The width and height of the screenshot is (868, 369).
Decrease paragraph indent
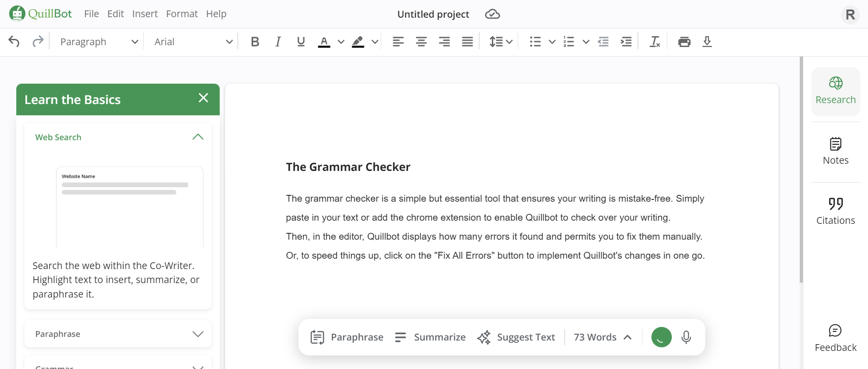[603, 42]
